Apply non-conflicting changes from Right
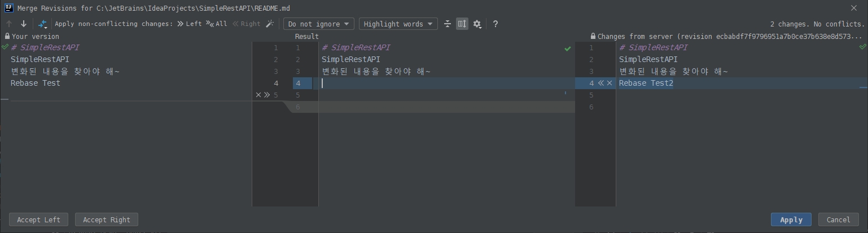The image size is (868, 233). [x=247, y=24]
